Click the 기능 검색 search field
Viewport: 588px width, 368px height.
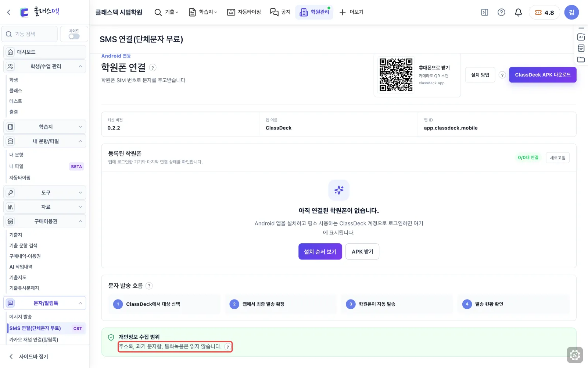(30, 34)
